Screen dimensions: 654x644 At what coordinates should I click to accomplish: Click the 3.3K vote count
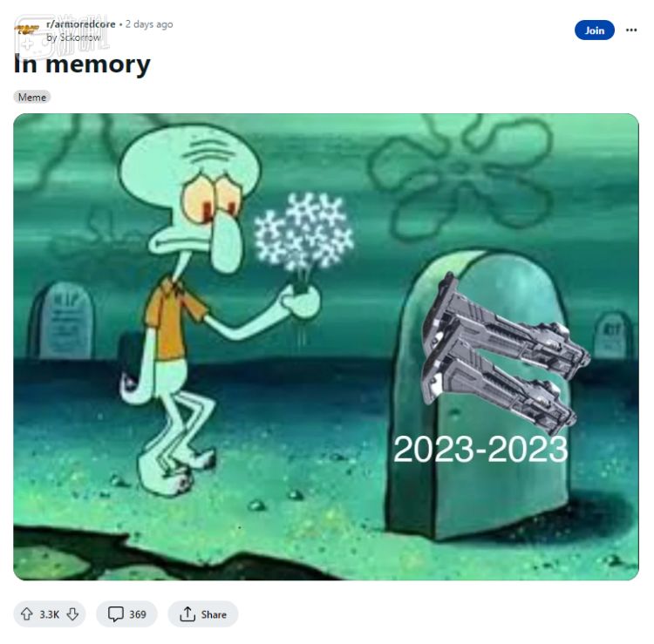pyautogui.click(x=49, y=614)
